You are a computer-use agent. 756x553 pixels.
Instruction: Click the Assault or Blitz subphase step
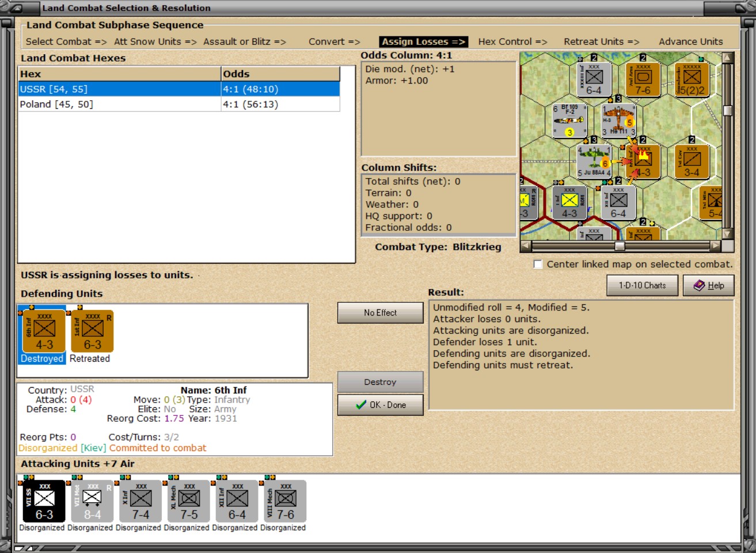point(245,41)
